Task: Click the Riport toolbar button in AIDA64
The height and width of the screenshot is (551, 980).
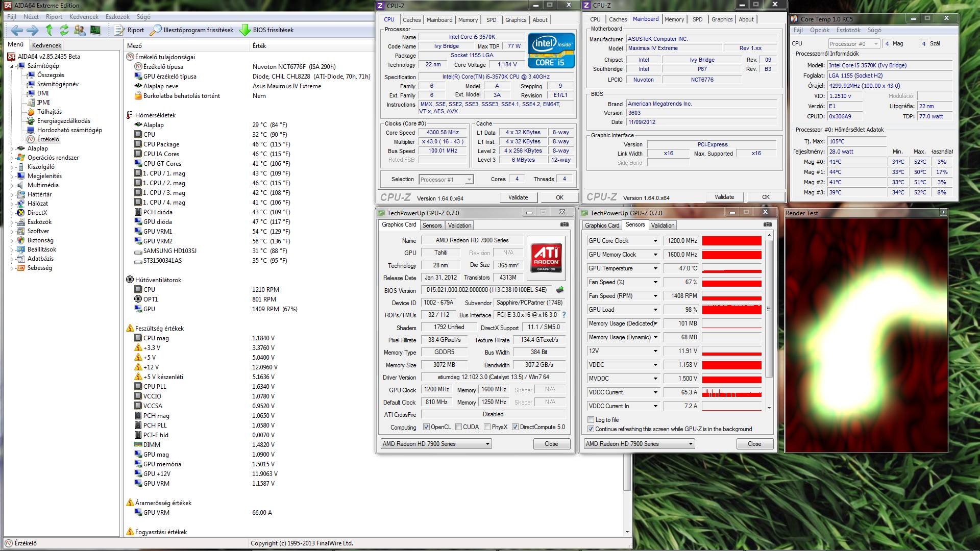Action: 130,30
